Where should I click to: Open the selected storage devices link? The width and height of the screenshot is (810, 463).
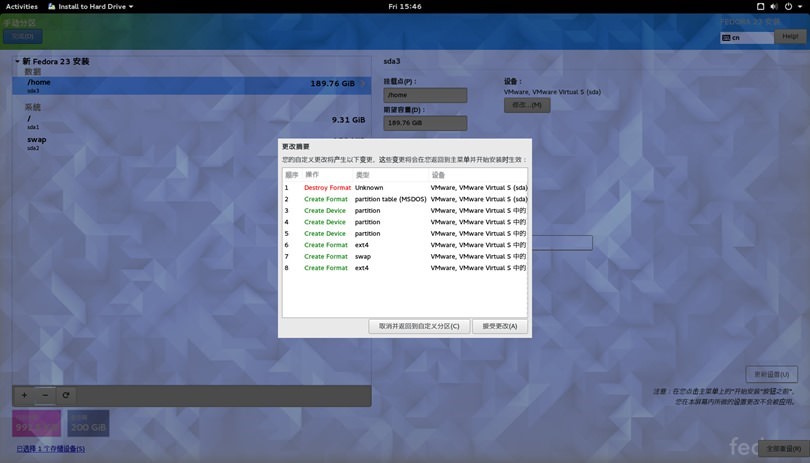(48, 449)
